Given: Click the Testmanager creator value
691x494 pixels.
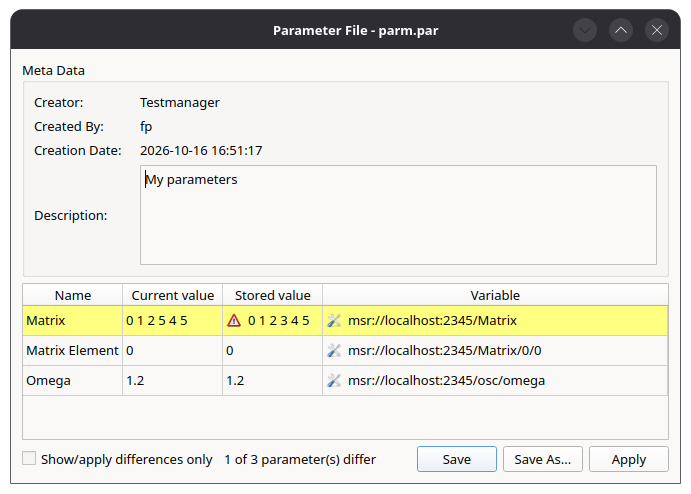Looking at the screenshot, I should 180,103.
